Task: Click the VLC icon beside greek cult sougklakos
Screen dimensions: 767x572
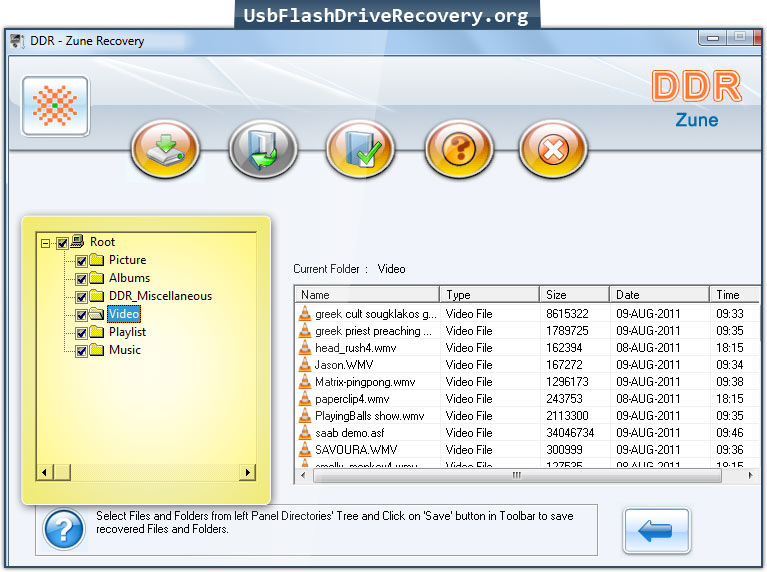Action: pyautogui.click(x=305, y=313)
